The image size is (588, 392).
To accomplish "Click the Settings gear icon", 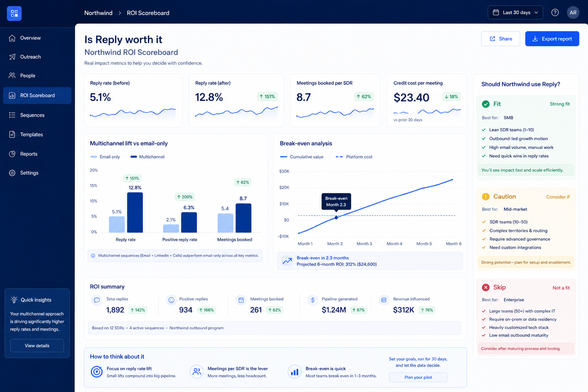I will 12,173.
